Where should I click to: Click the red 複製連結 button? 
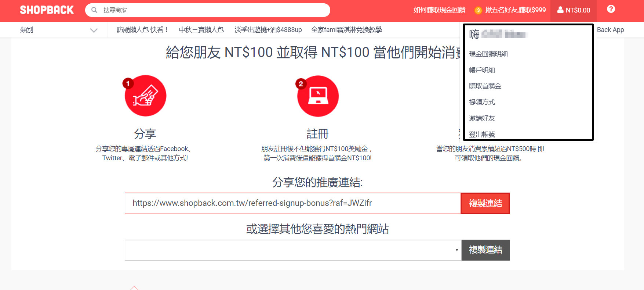click(x=485, y=203)
